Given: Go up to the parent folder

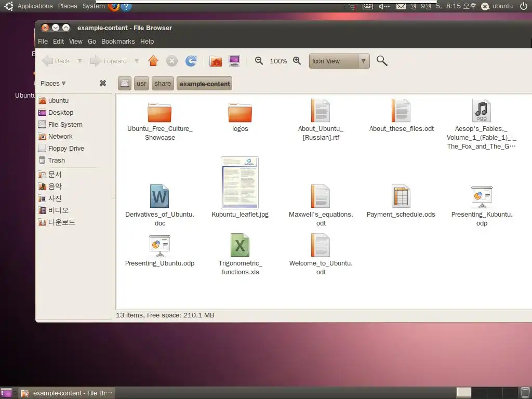Looking at the screenshot, I should click(153, 61).
